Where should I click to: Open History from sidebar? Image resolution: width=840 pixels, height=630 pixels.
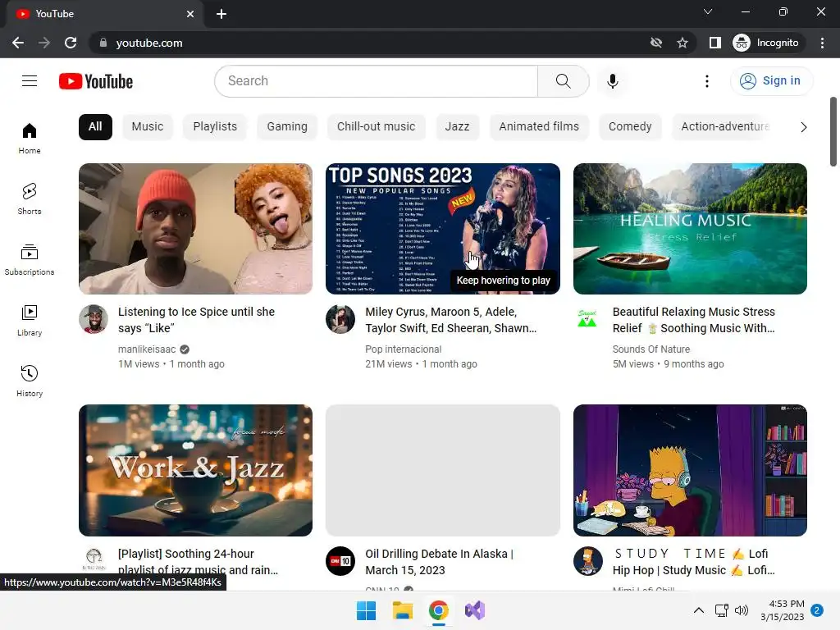tap(30, 381)
